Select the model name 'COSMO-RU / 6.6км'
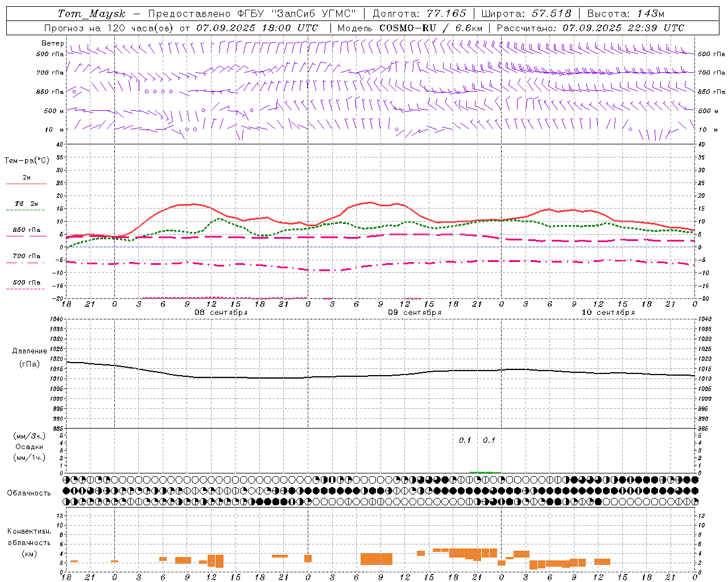Screen dimensions: 728x582 click(x=431, y=28)
